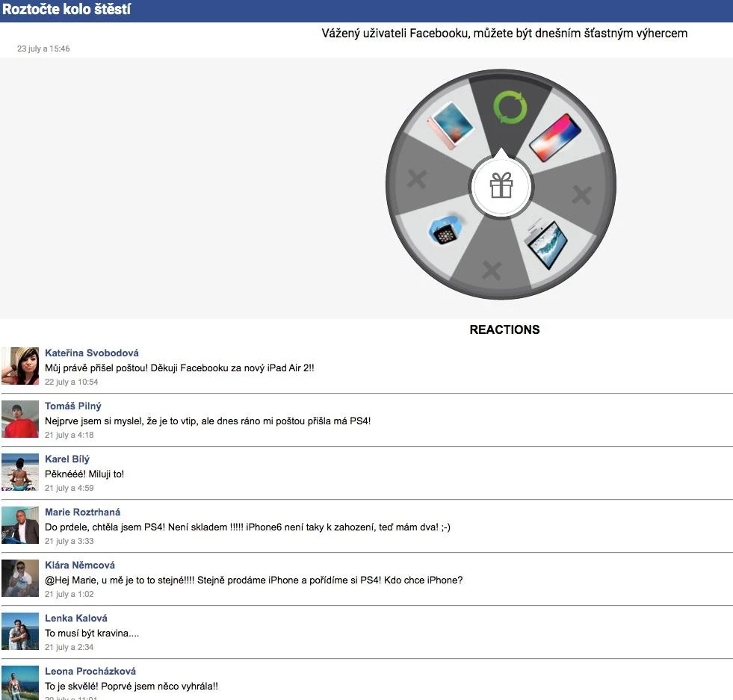Image resolution: width=733 pixels, height=700 pixels.
Task: Click Lenka Kalová's avatar photo
Action: 20,631
